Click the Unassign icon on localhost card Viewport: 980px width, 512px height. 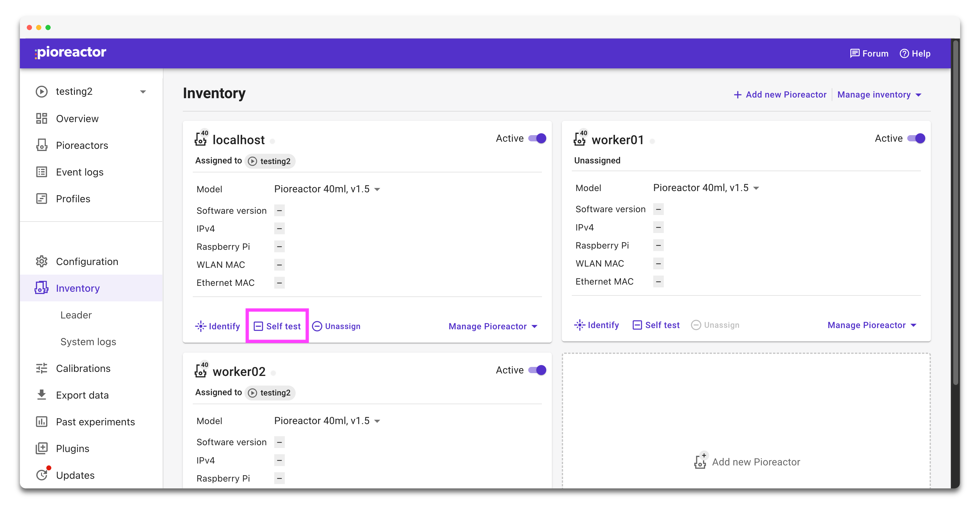click(x=317, y=326)
